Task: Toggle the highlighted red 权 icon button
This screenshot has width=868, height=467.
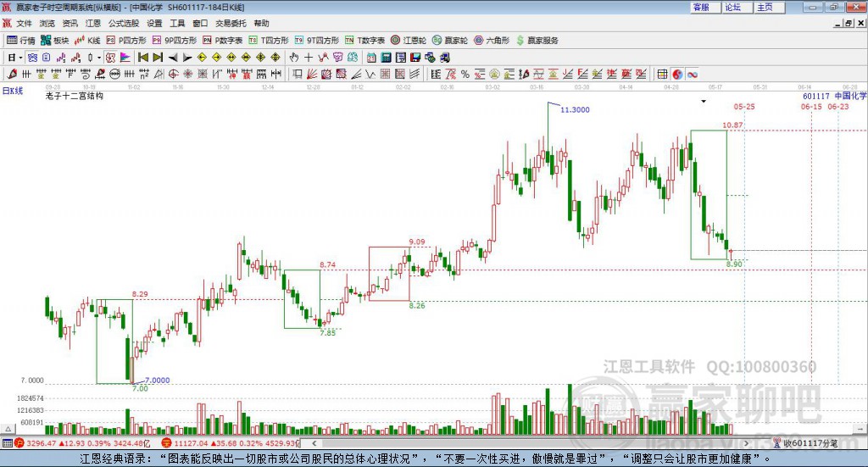Action: [x=111, y=58]
